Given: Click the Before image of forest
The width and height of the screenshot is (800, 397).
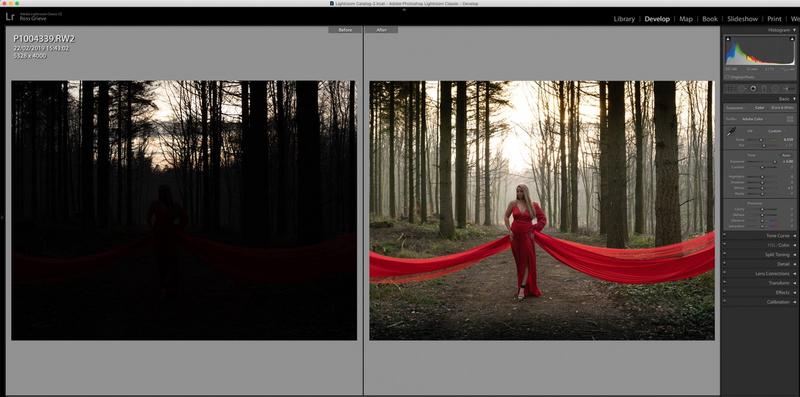Looking at the screenshot, I should coord(184,210).
